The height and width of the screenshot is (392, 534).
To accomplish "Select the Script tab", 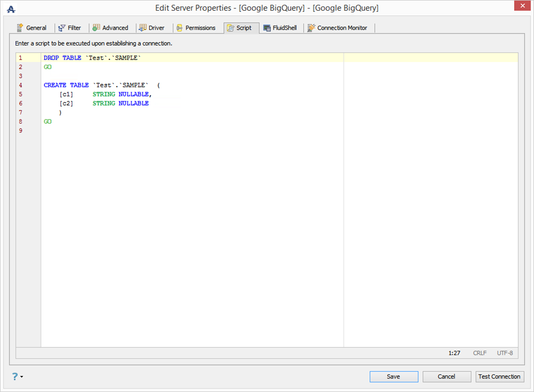I will pyautogui.click(x=243, y=28).
